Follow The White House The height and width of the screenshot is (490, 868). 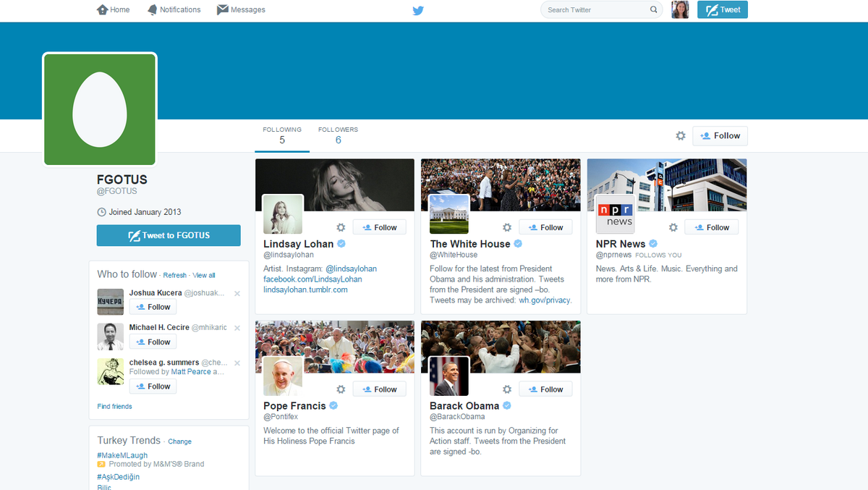[x=546, y=227]
